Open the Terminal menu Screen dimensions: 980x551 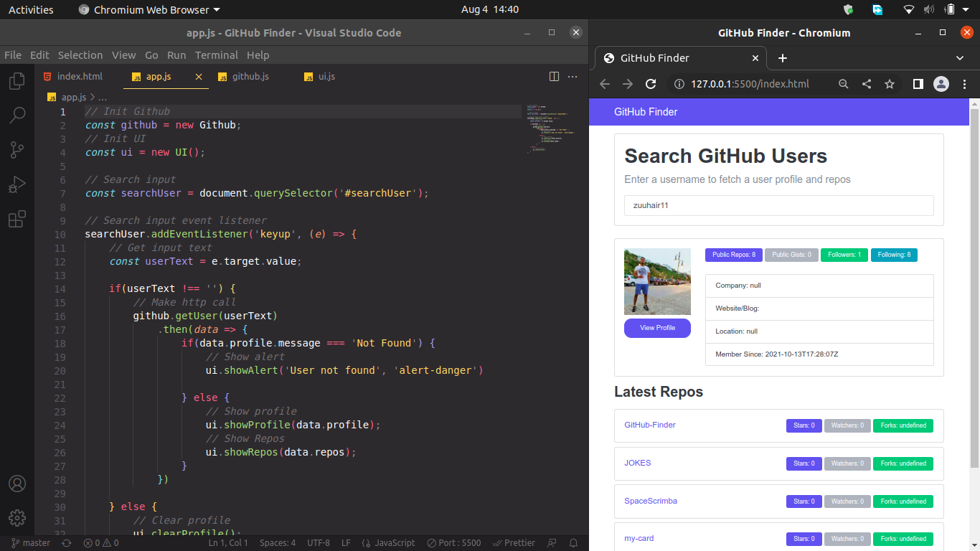(217, 55)
